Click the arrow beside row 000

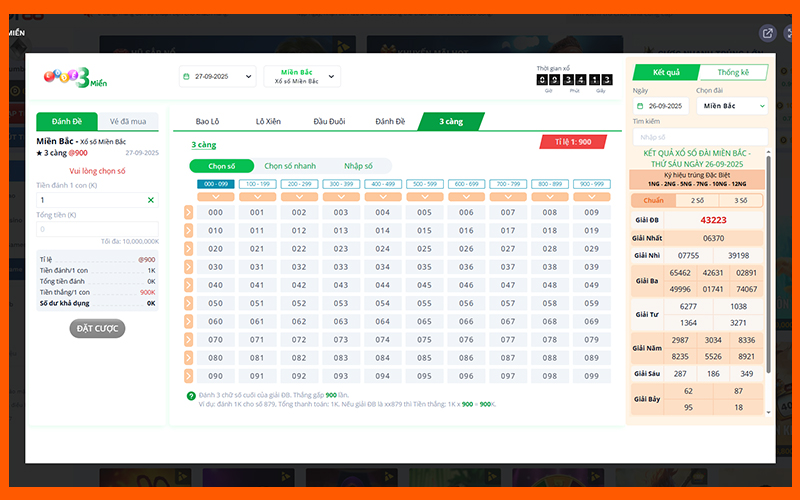pos(188,212)
